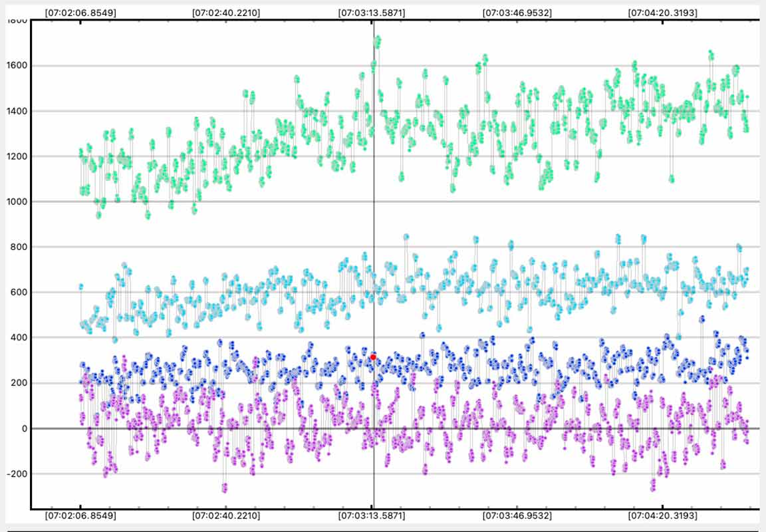Image resolution: width=766 pixels, height=532 pixels.
Task: Click the 1600 y-axis label
Action: pyautogui.click(x=17, y=66)
